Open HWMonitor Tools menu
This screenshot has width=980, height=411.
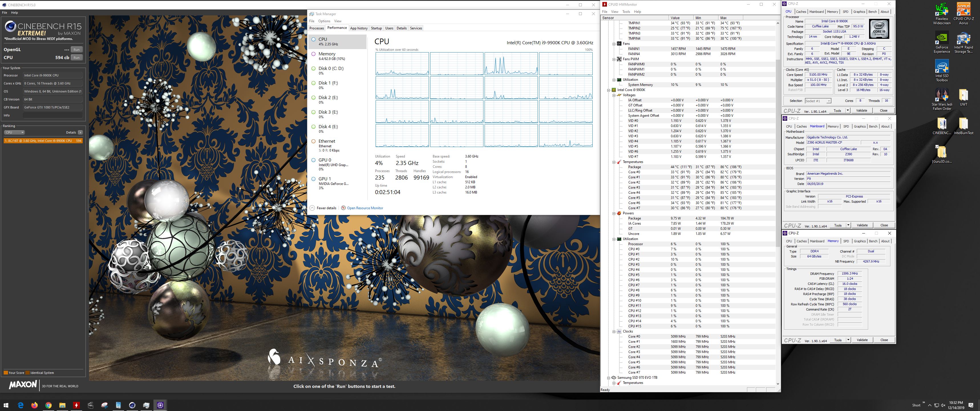pyautogui.click(x=626, y=12)
